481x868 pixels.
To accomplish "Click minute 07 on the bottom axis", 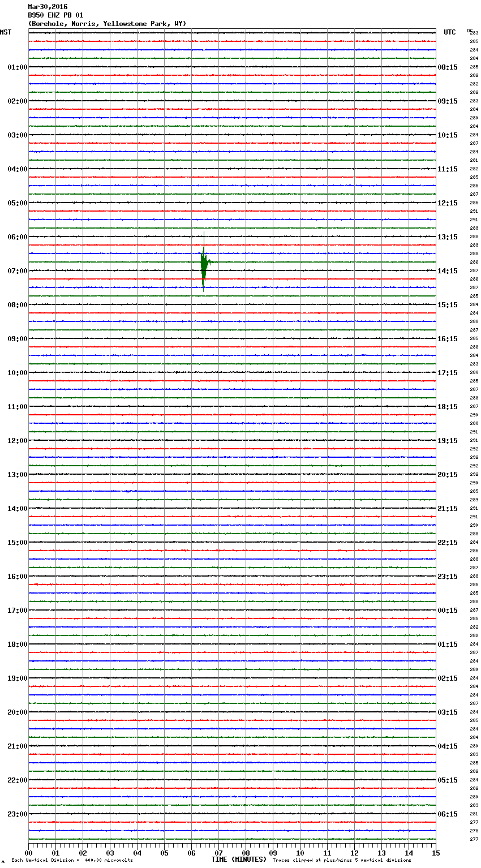I will click(x=218, y=853).
